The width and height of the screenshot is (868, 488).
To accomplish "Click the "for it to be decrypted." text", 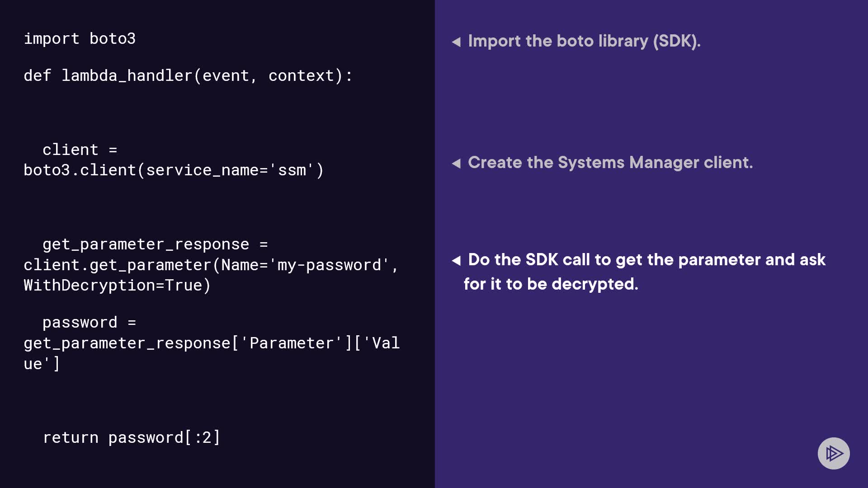I will pos(551,284).
